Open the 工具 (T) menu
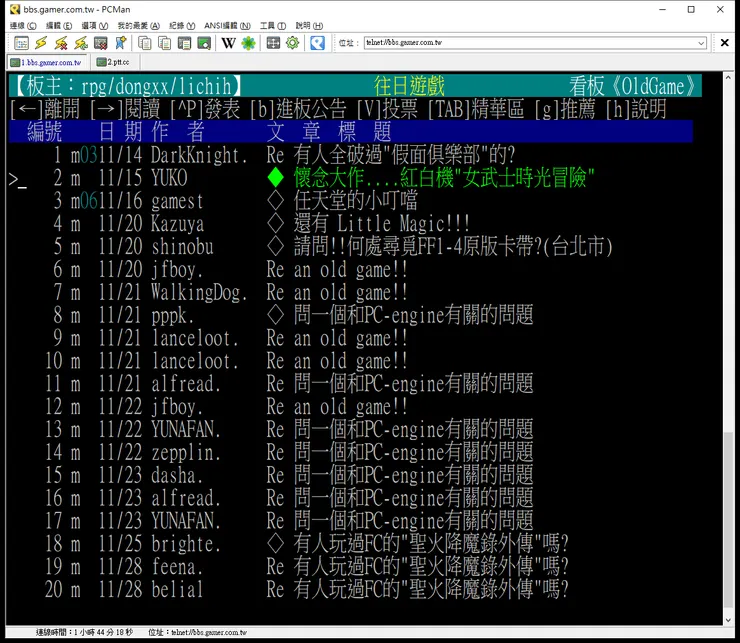Image resolution: width=740 pixels, height=643 pixels. coord(273,25)
